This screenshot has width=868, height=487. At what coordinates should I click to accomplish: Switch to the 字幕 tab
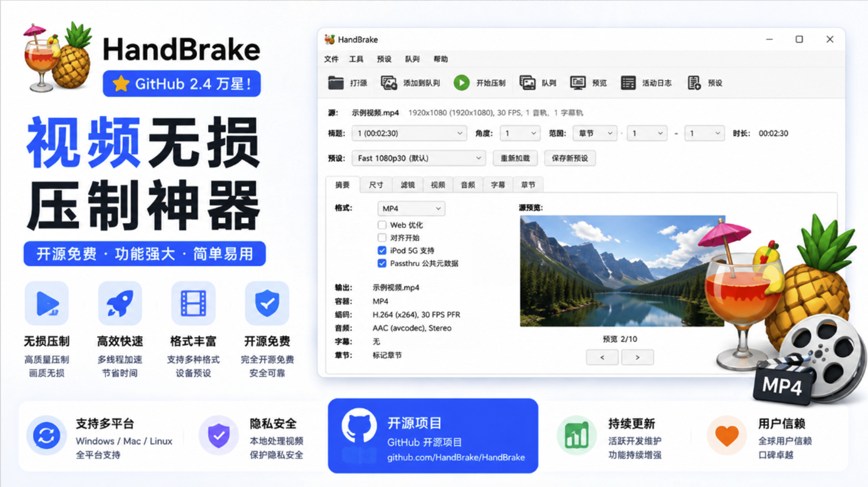pyautogui.click(x=498, y=185)
